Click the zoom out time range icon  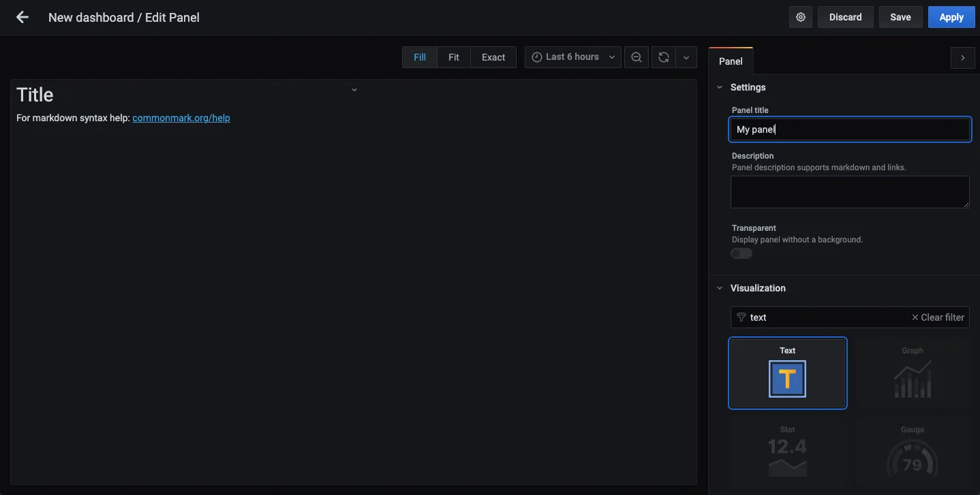click(636, 57)
